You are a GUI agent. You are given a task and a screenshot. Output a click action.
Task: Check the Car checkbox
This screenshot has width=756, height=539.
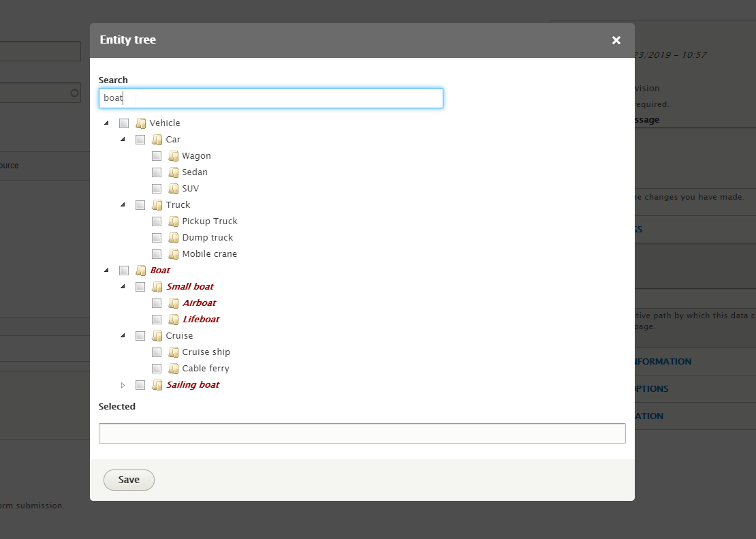[x=140, y=140]
